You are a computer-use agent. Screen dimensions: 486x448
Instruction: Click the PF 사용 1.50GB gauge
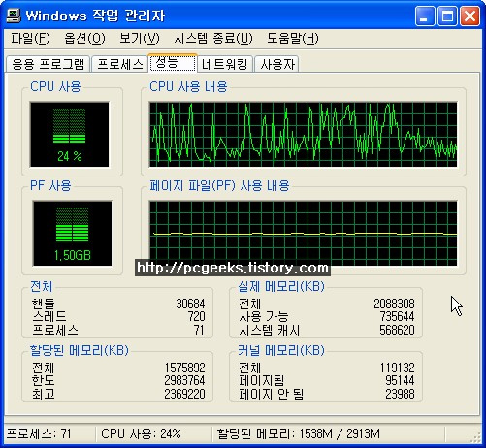point(72,234)
